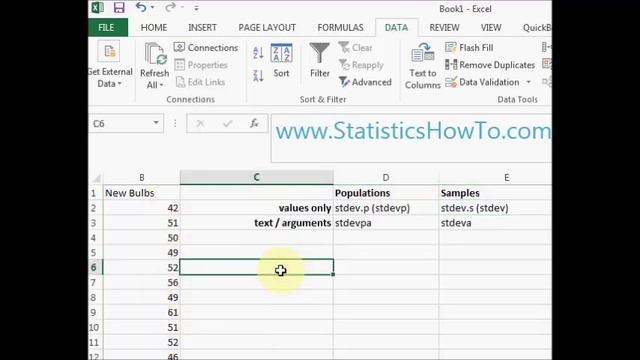The width and height of the screenshot is (640, 360).
Task: Open the FORMULAS tab
Action: (340, 27)
